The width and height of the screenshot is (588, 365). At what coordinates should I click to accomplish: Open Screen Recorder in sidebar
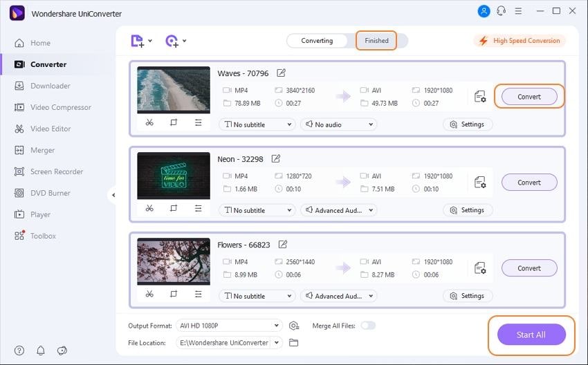point(48,171)
